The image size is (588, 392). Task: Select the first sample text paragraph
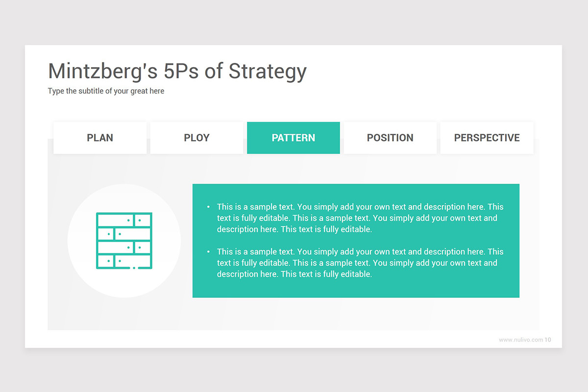[360, 218]
